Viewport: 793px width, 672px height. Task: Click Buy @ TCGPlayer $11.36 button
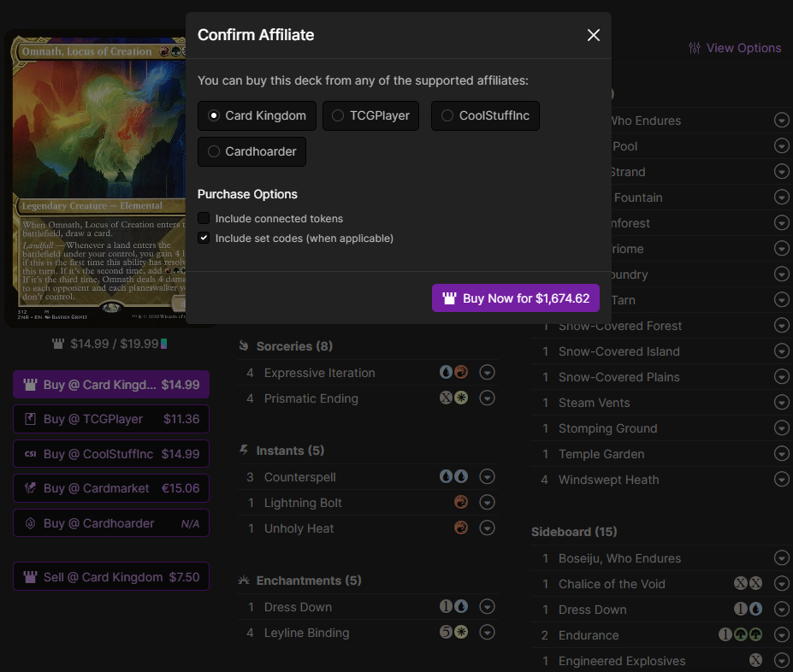111,419
